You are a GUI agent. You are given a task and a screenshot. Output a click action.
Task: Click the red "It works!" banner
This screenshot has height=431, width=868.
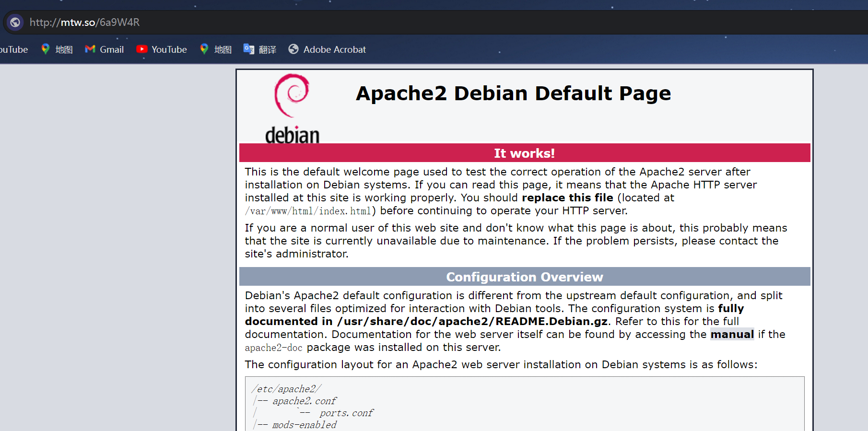tap(524, 153)
